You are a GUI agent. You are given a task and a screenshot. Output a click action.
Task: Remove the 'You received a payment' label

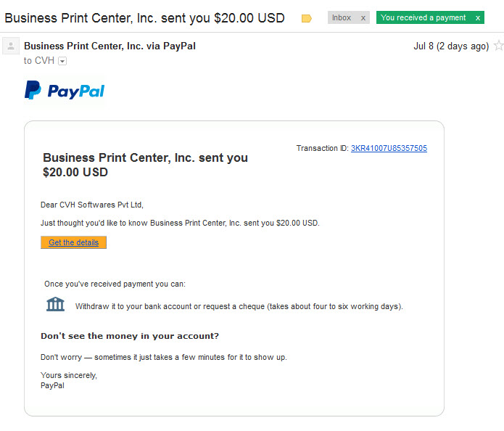(x=478, y=18)
